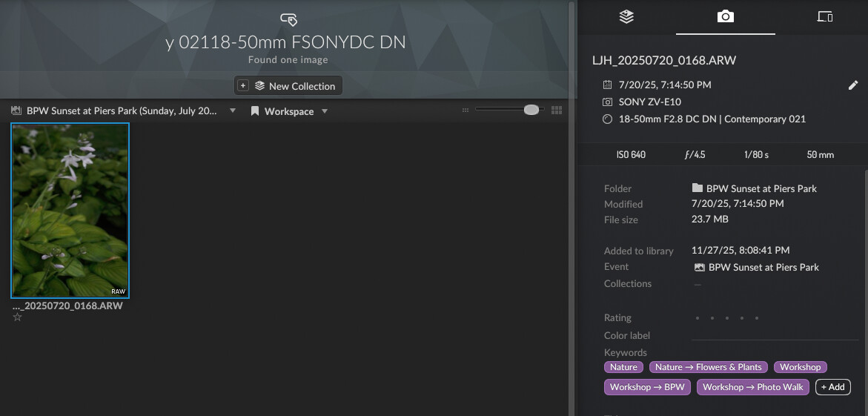This screenshot has width=868, height=416.
Task: Click the search tag icon above title
Action: click(288, 19)
